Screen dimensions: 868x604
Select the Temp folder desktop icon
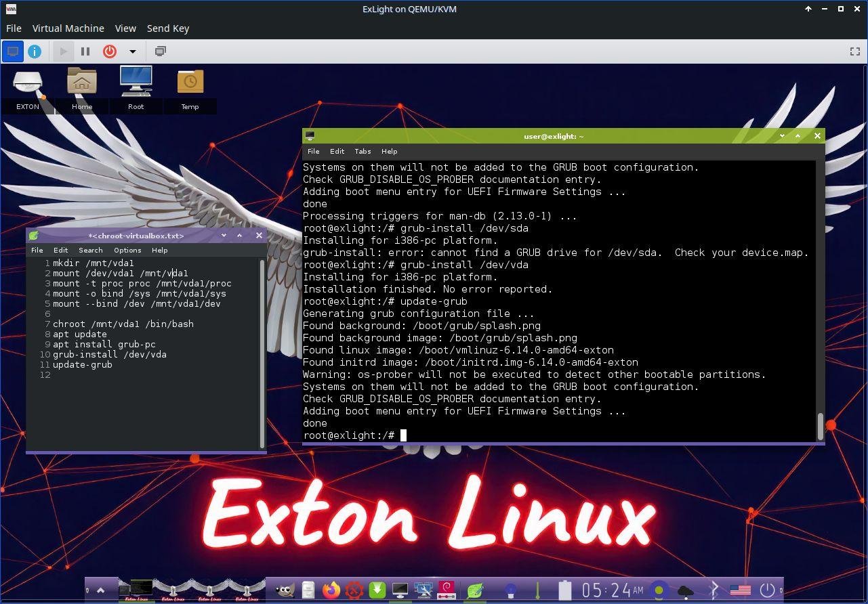[x=190, y=89]
